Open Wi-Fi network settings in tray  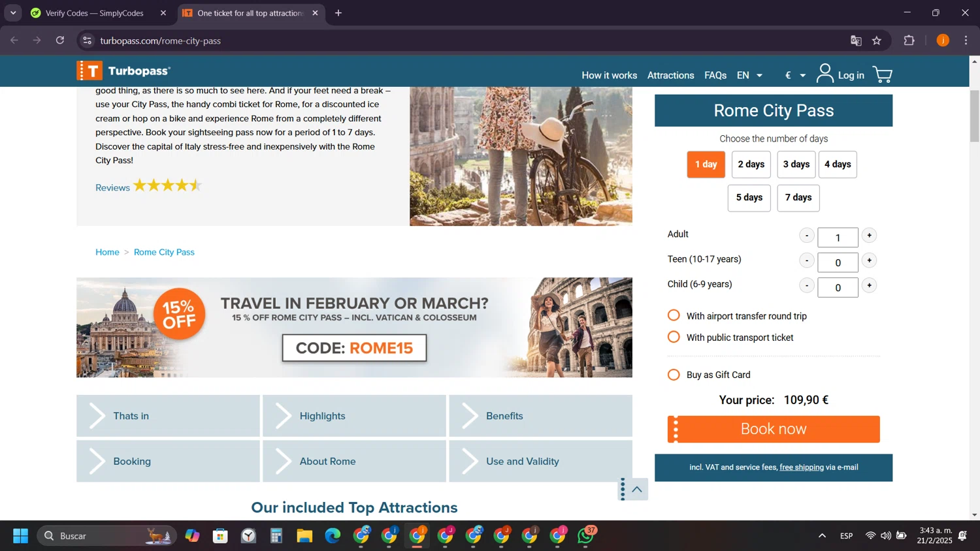tap(870, 536)
